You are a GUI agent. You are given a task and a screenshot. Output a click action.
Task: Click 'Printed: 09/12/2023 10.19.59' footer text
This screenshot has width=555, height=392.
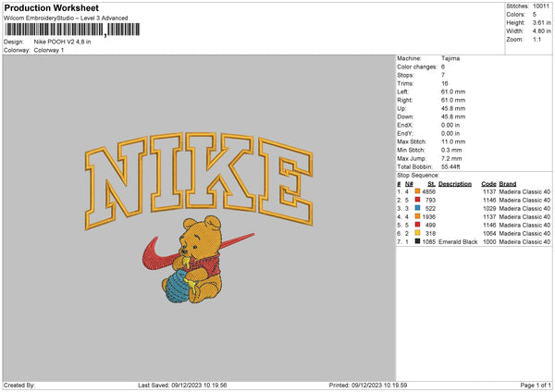[x=368, y=385]
